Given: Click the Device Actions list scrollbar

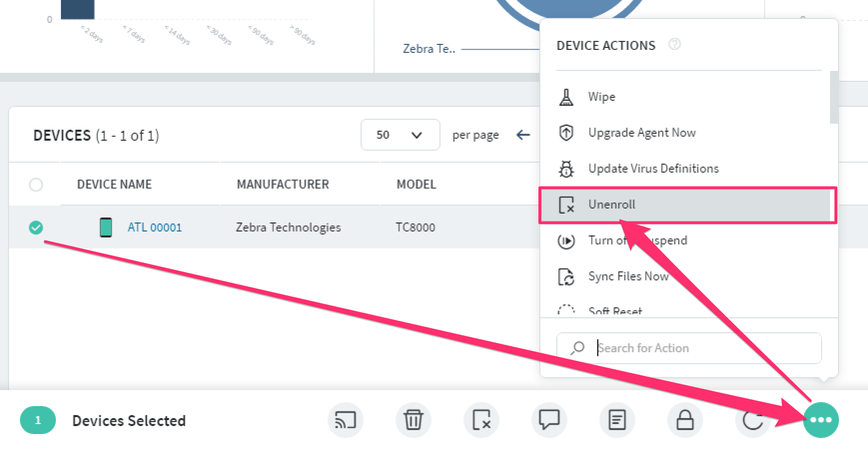Looking at the screenshot, I should pos(834,97).
